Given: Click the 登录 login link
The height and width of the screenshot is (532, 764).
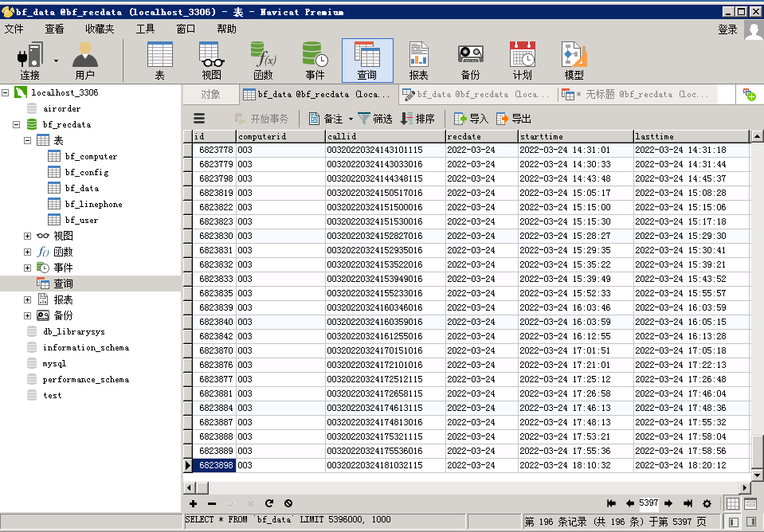Looking at the screenshot, I should pyautogui.click(x=727, y=30).
